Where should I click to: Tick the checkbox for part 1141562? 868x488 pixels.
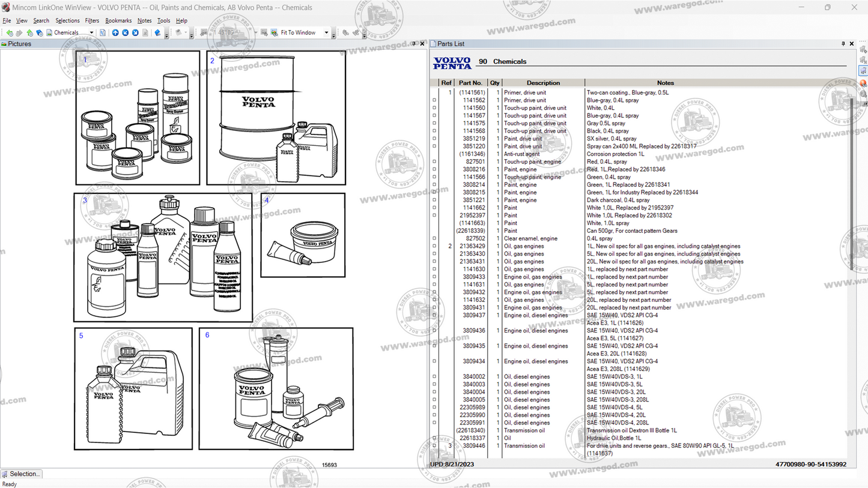[x=434, y=100]
